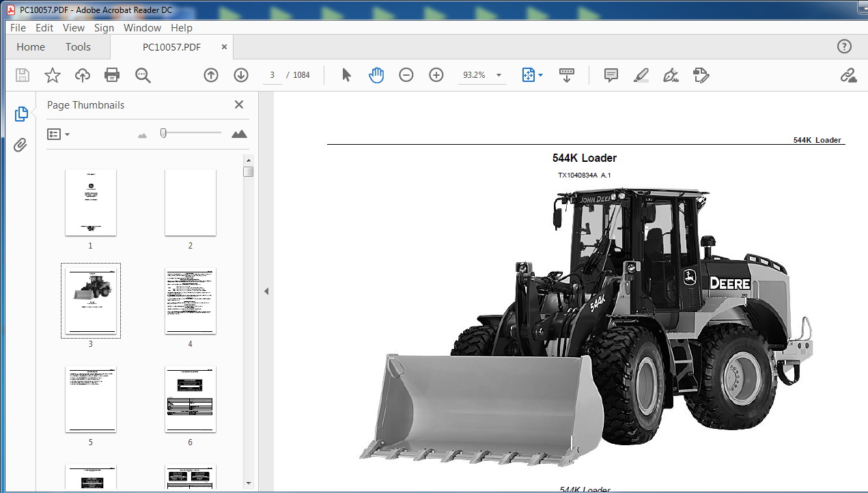This screenshot has height=493, width=868.
Task: Click the stamp tool icon
Action: coord(701,75)
